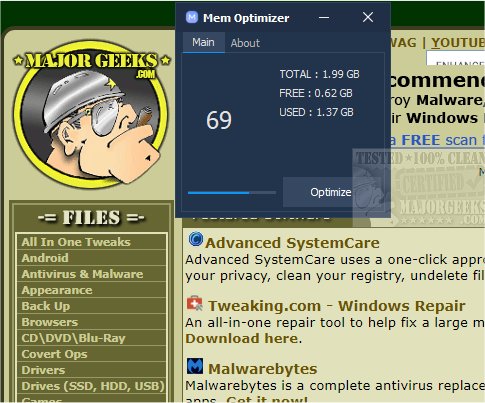Open Drives (SSD, HDD, USB) category
485x403 pixels.
coord(91,386)
